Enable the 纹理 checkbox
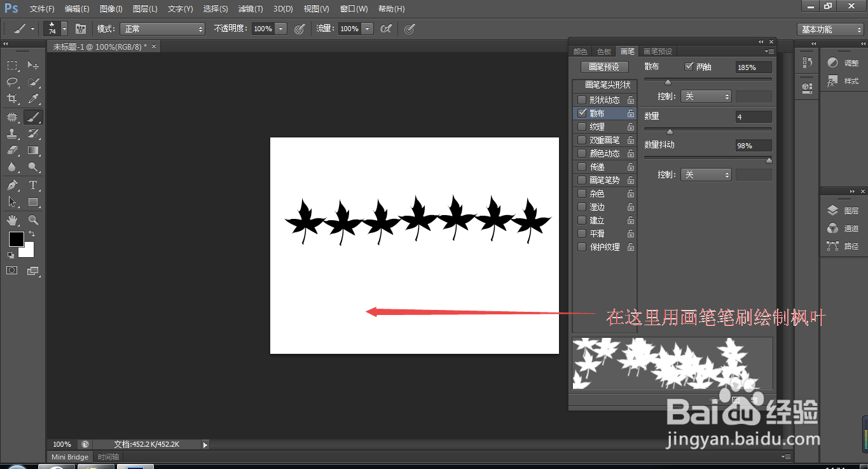Screen dimensions: 868x469 point(582,127)
